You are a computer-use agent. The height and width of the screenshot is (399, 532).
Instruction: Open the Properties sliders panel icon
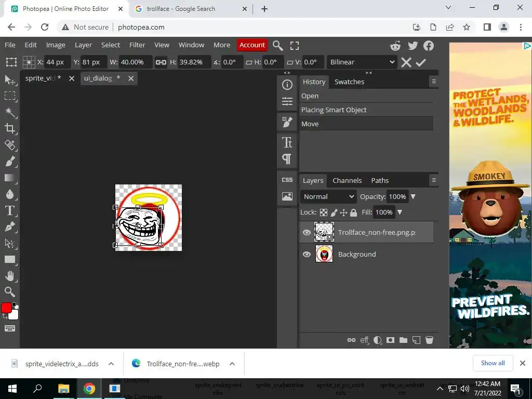tap(287, 101)
